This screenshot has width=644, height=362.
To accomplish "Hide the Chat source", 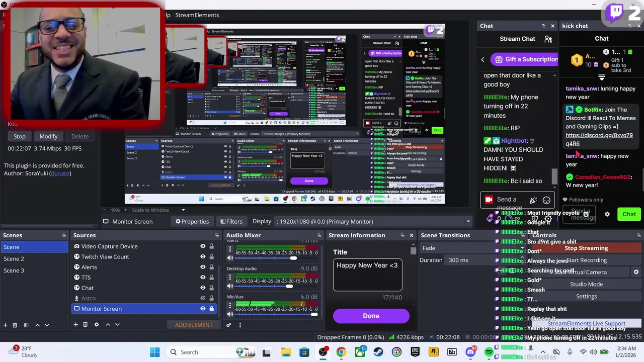I will pos(203,288).
